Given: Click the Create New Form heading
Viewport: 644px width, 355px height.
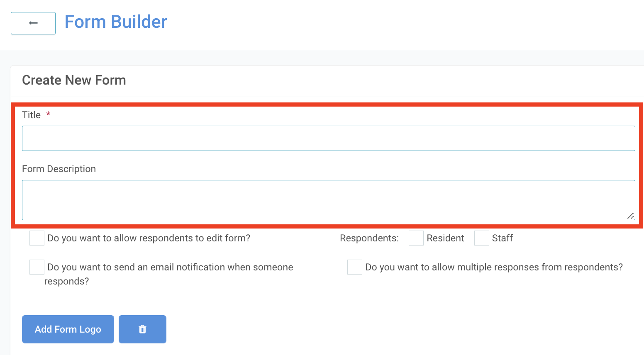Looking at the screenshot, I should point(74,80).
